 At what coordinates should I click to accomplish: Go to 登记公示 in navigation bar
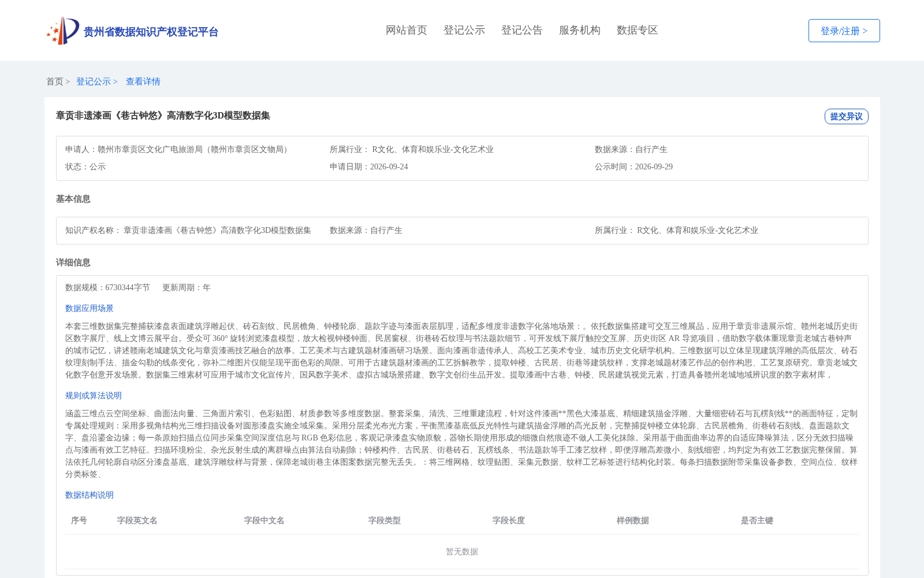(x=464, y=30)
